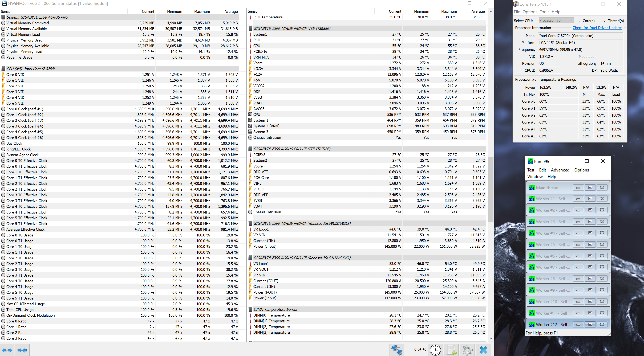Screen dimensions: 644x356
Task: Close the Prime95 Worker #5 sub-window
Action: [602, 245]
